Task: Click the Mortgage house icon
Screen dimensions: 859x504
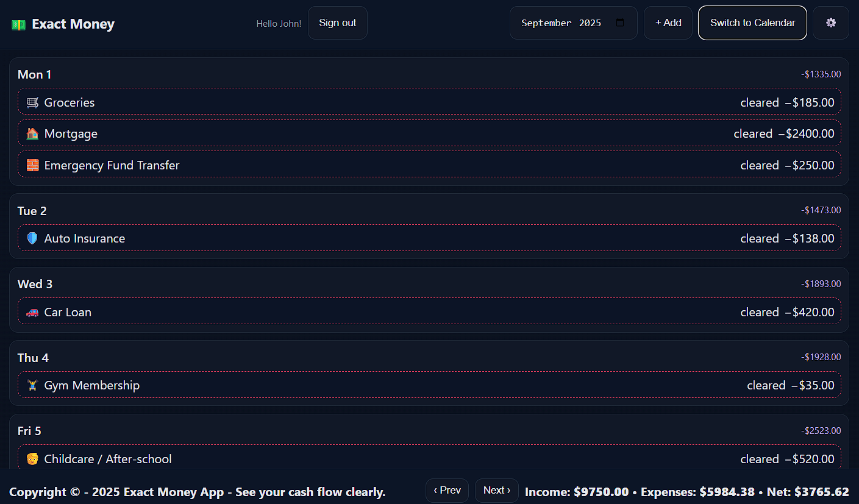Action: tap(32, 133)
